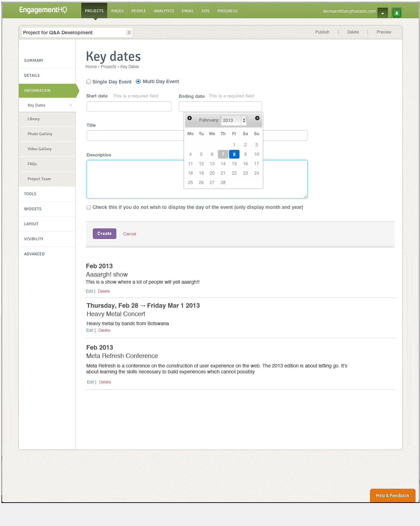Viewport: 420px width, 526px height.
Task: Click Delete in the project toolbar
Action: [353, 32]
